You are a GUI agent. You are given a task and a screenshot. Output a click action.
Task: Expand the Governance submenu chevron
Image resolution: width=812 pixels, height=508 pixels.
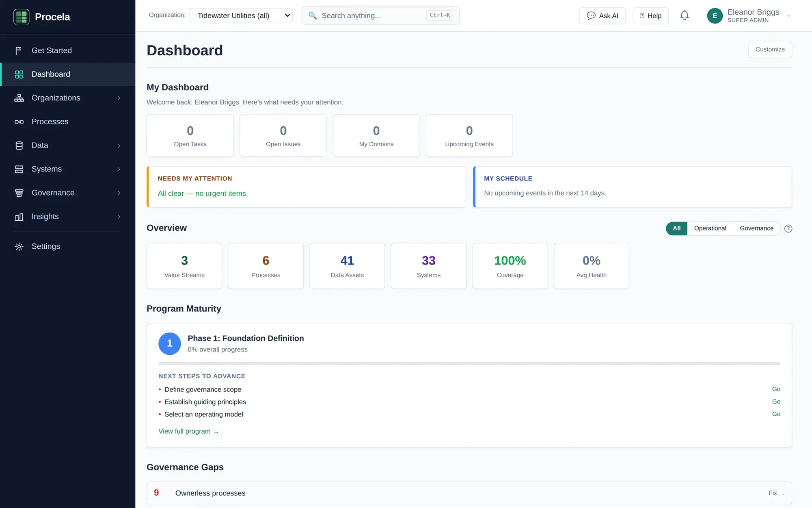coord(119,193)
